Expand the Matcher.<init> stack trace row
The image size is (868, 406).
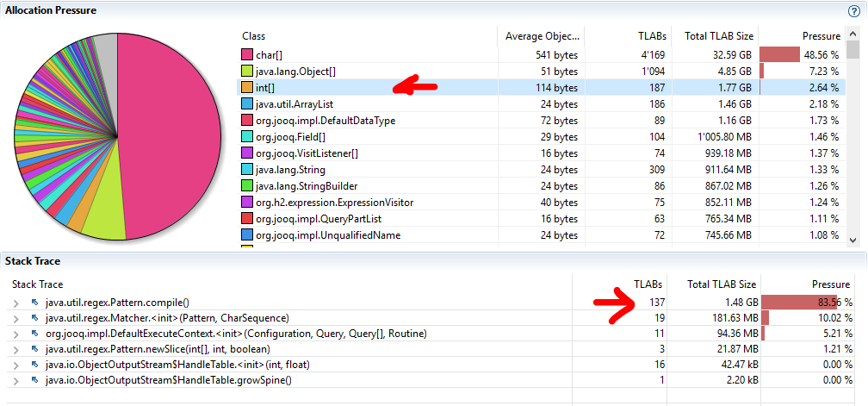(x=16, y=318)
